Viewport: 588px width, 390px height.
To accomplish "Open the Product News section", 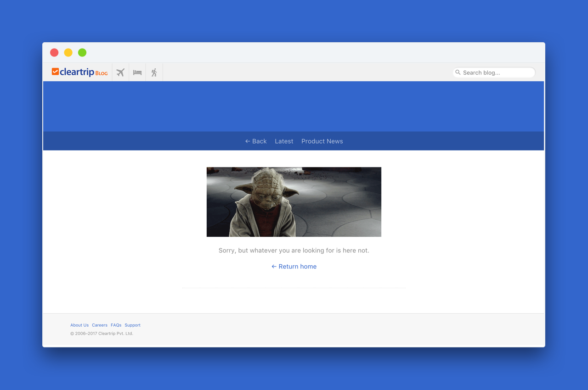I will click(x=322, y=141).
